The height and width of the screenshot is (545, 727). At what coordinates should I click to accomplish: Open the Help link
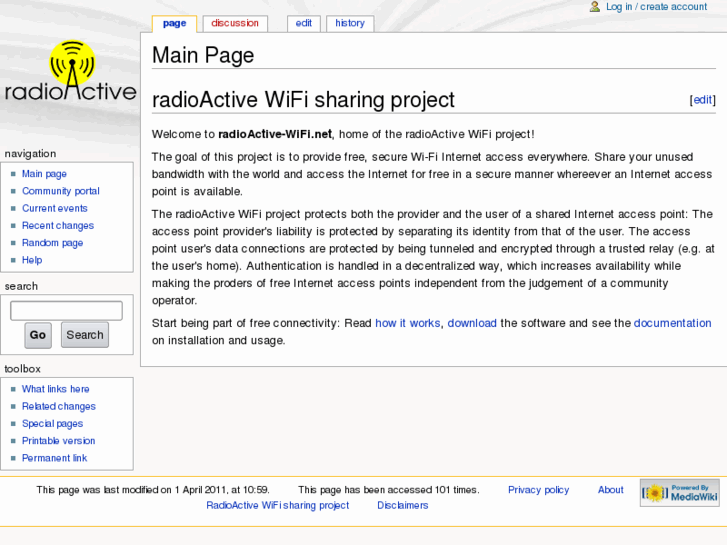pos(32,260)
